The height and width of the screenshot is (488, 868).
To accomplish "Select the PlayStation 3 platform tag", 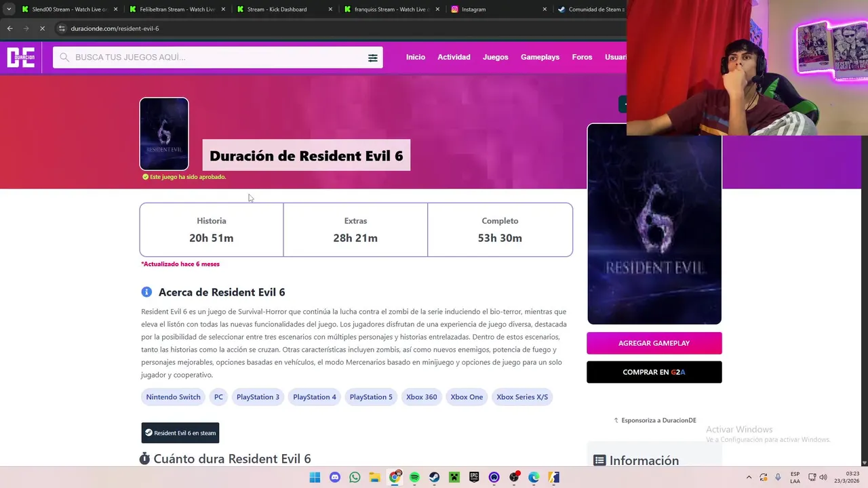I will [258, 397].
